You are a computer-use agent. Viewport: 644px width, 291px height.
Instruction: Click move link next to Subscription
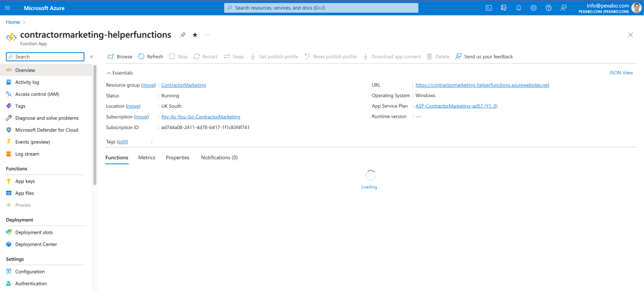point(141,117)
